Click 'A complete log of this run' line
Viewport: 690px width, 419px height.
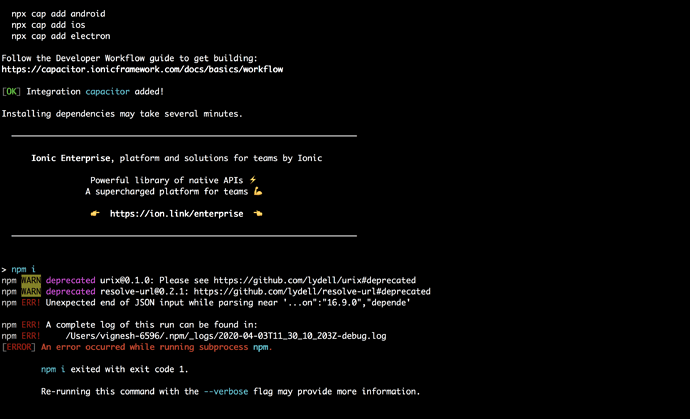coord(151,325)
